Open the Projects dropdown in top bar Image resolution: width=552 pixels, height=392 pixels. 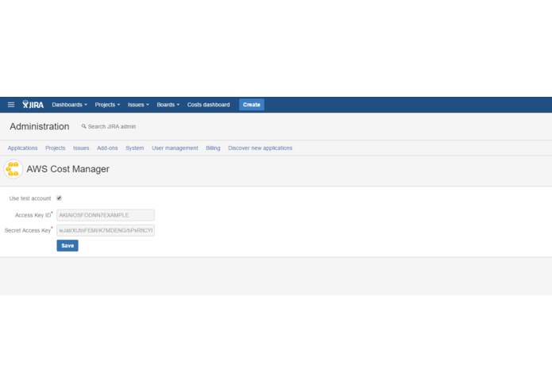(107, 105)
